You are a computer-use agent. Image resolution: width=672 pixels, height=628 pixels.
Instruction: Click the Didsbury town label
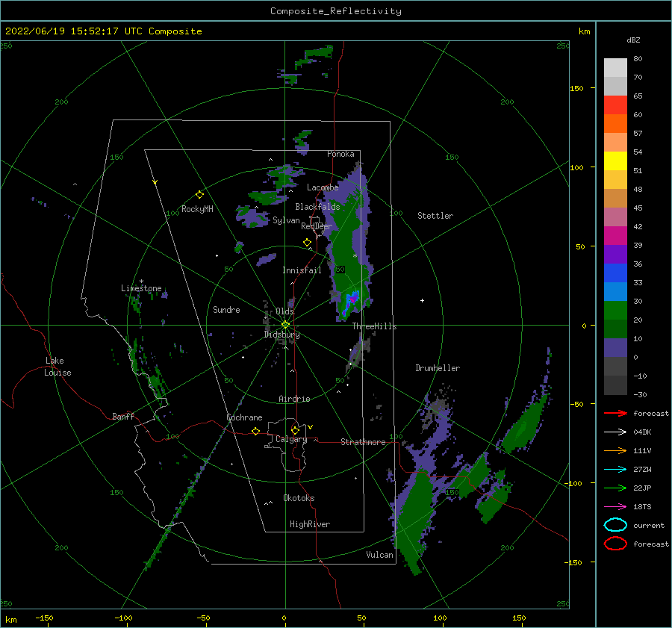(x=281, y=335)
